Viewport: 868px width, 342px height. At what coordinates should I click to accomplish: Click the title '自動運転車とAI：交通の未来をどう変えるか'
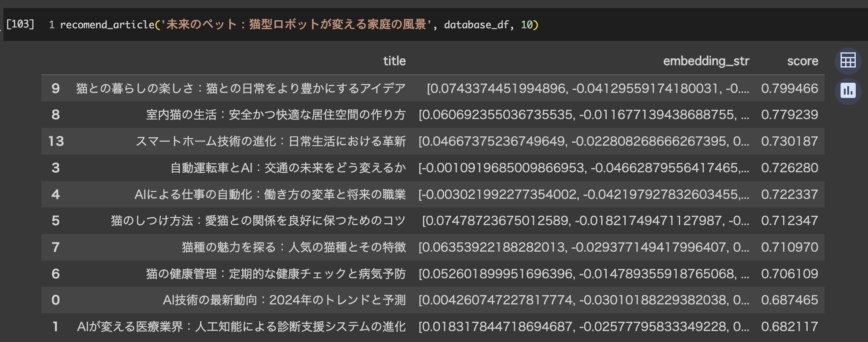click(288, 168)
